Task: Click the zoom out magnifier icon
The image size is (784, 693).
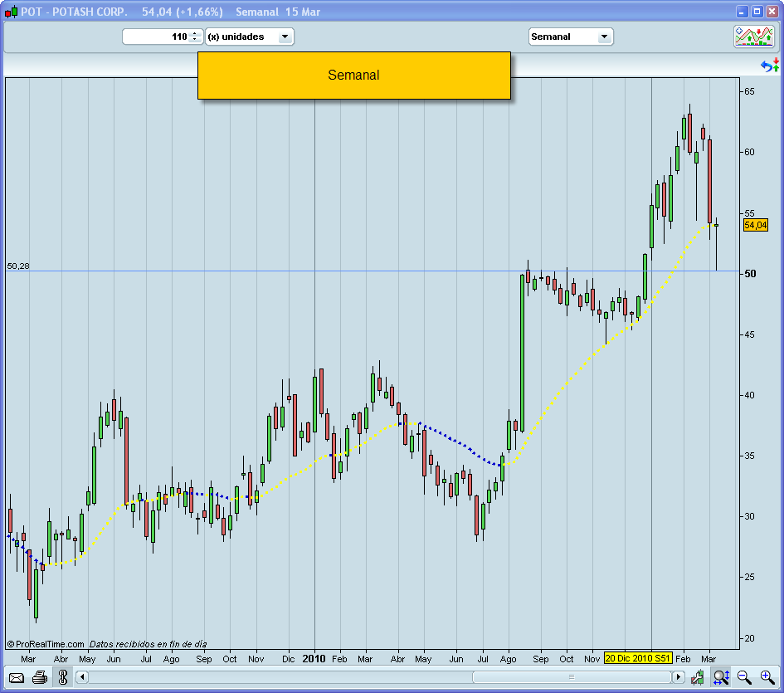Action: click(x=744, y=677)
